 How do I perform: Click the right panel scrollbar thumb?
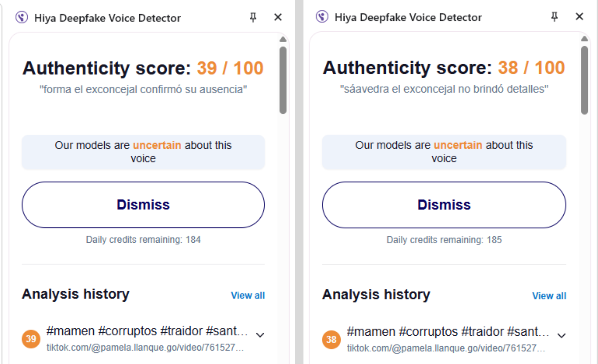(x=584, y=80)
